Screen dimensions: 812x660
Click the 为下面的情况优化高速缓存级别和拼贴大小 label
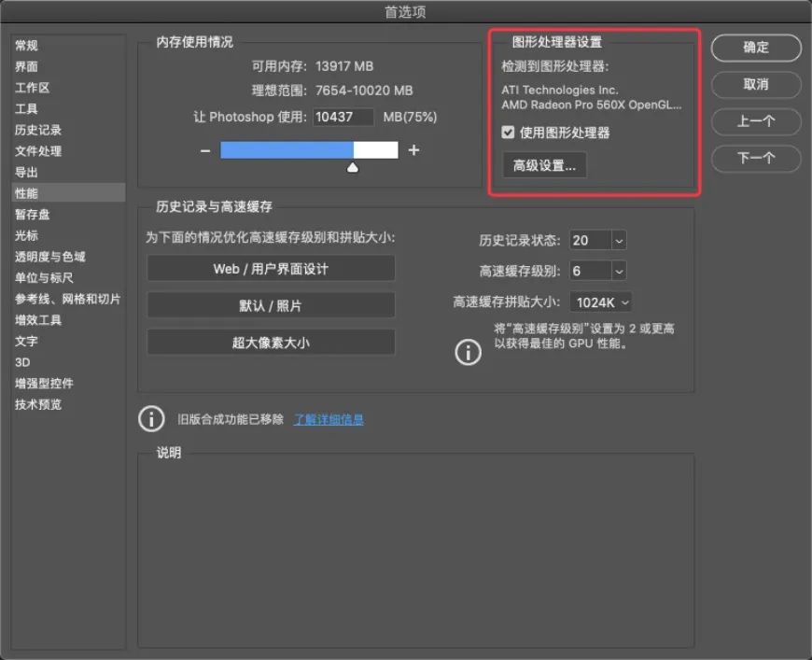click(271, 238)
